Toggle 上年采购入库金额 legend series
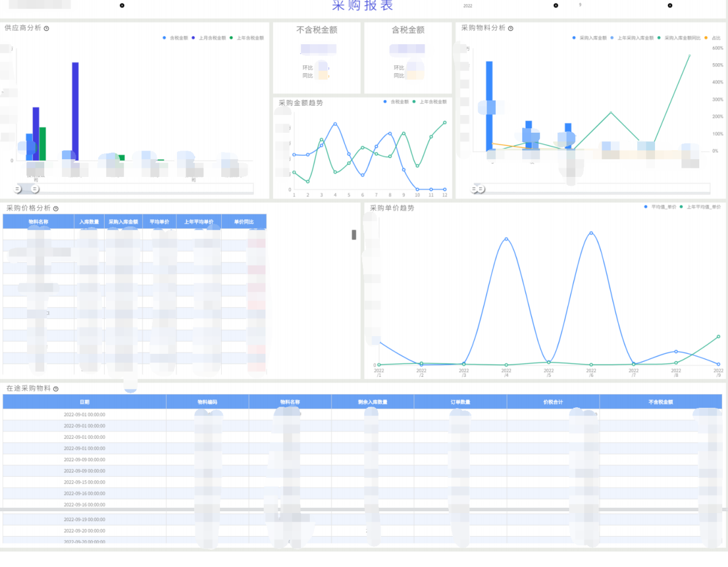 click(x=632, y=38)
